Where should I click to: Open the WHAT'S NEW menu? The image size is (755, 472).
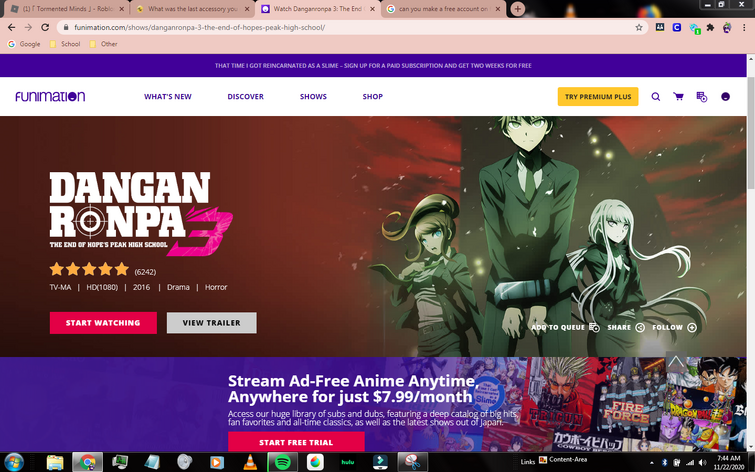coord(168,96)
